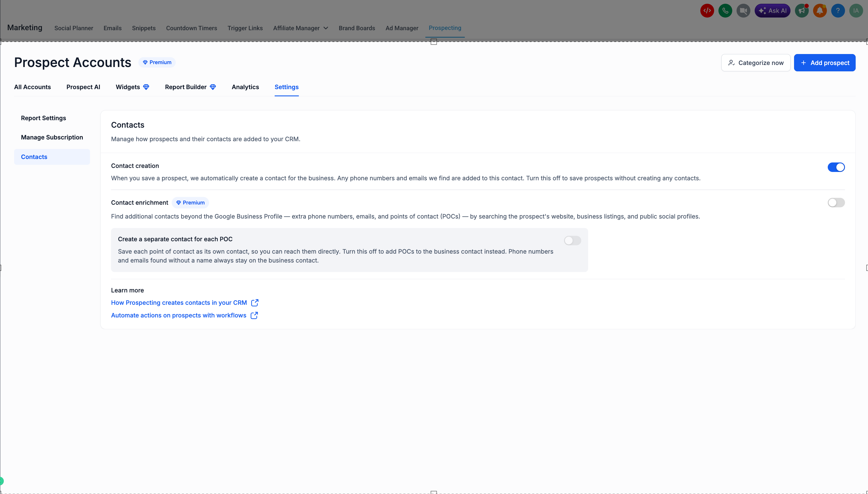Click the red code embed icon
Image resolution: width=868 pixels, height=494 pixels.
pyautogui.click(x=707, y=11)
